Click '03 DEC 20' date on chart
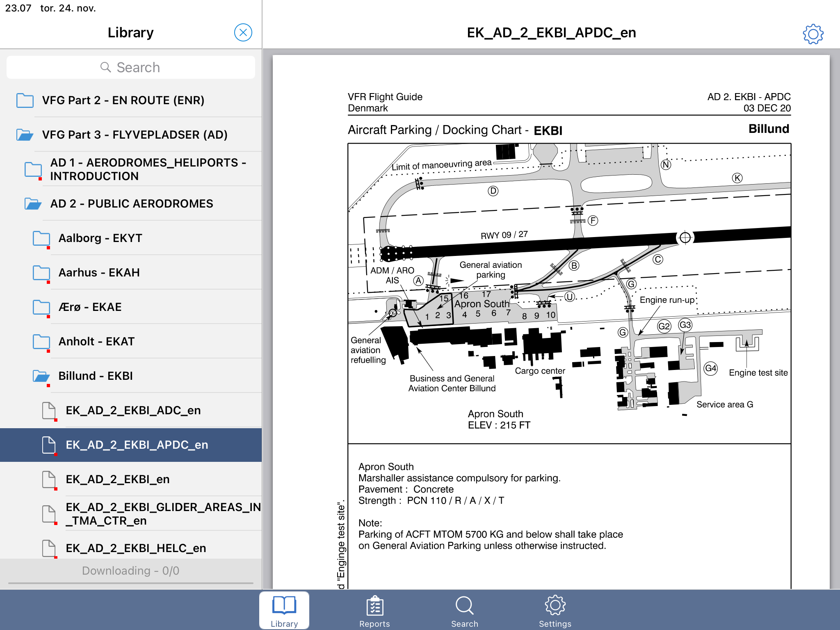The image size is (840, 630). coord(767,108)
